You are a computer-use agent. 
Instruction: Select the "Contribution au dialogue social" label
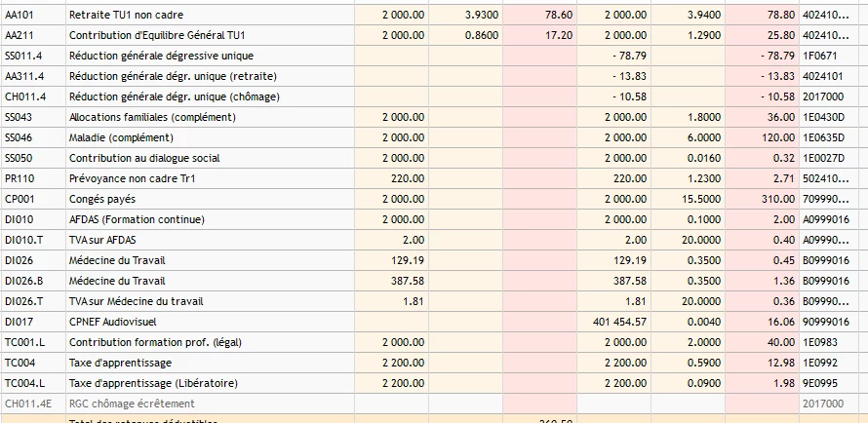click(x=144, y=158)
